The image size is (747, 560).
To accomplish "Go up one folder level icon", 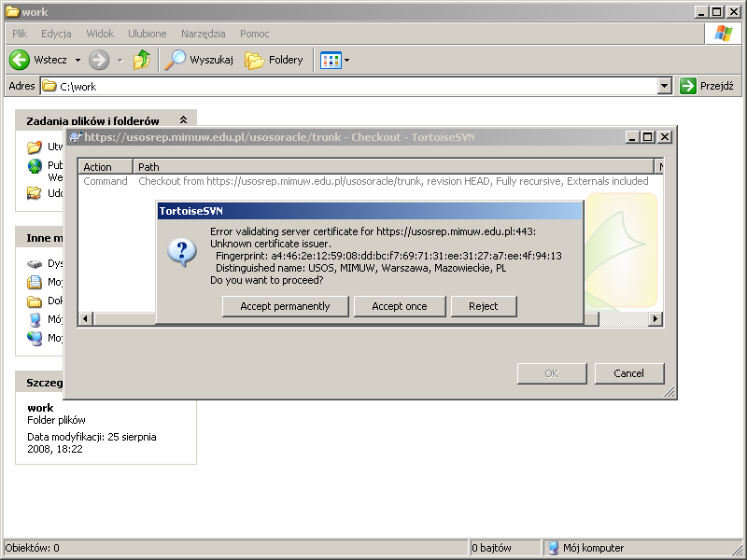I will [142, 60].
